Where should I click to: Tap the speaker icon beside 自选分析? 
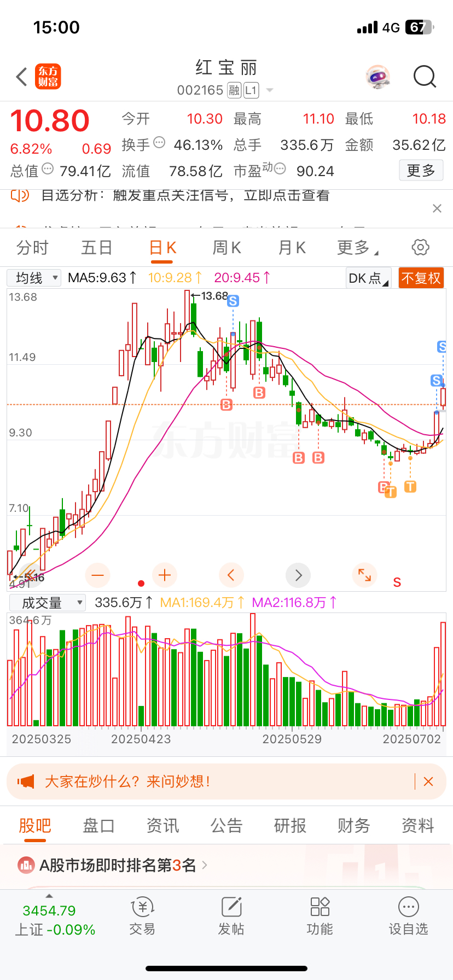pyautogui.click(x=20, y=195)
